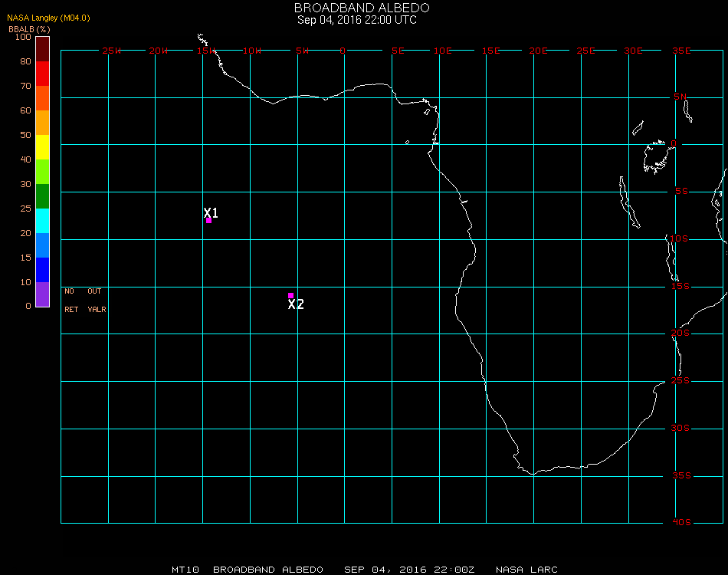The height and width of the screenshot is (575, 728).
Task: Click the 5N latitude label
Action: 680,97
